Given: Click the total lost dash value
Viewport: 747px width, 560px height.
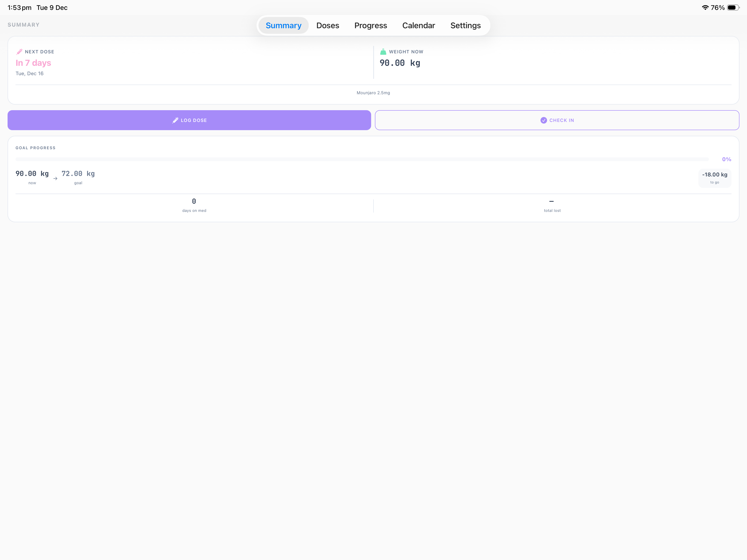Looking at the screenshot, I should pyautogui.click(x=552, y=201).
